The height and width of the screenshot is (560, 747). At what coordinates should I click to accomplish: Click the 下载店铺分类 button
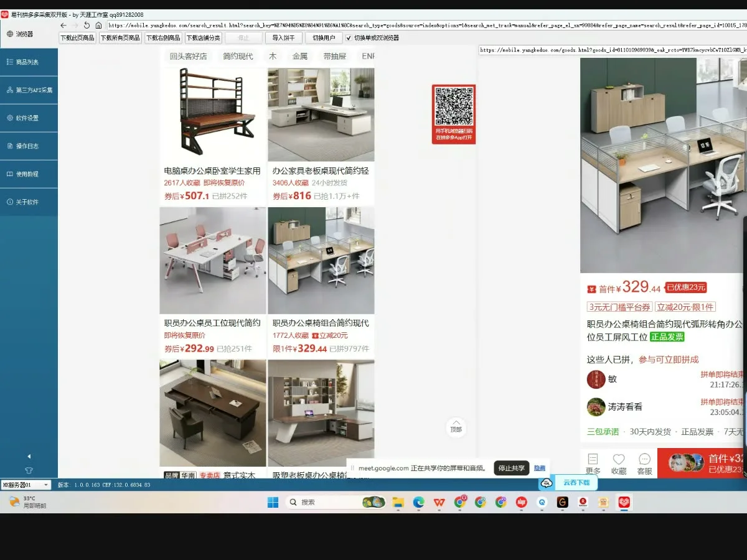[203, 38]
